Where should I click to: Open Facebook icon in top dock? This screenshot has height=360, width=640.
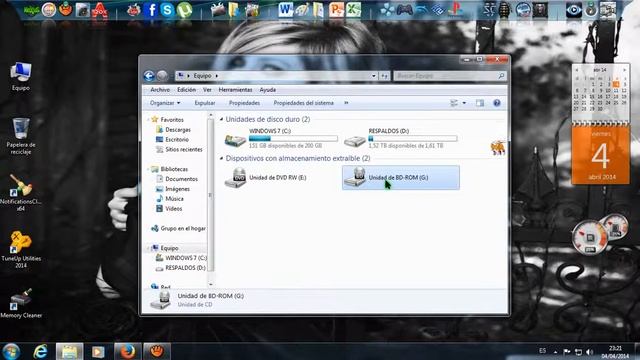pos(151,10)
